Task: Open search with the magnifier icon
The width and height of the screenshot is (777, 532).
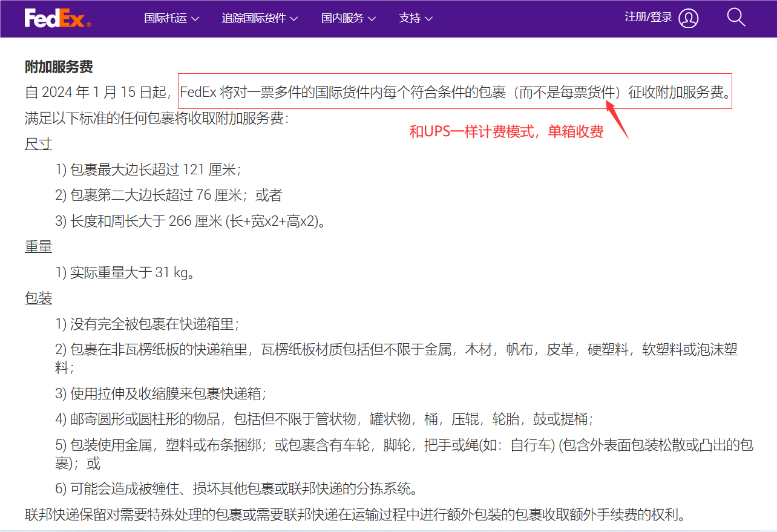Action: pos(736,18)
